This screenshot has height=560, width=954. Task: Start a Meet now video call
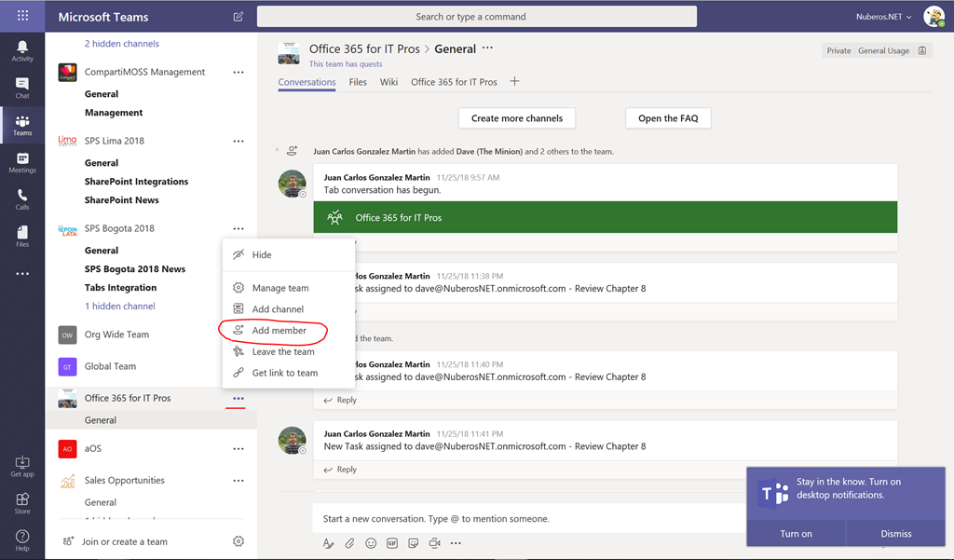[434, 543]
